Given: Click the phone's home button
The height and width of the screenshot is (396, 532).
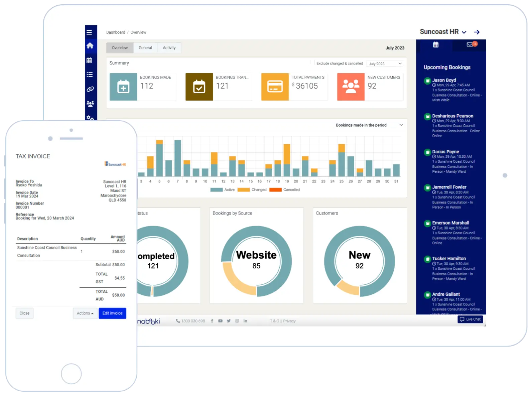Looking at the screenshot, I should coord(71,374).
